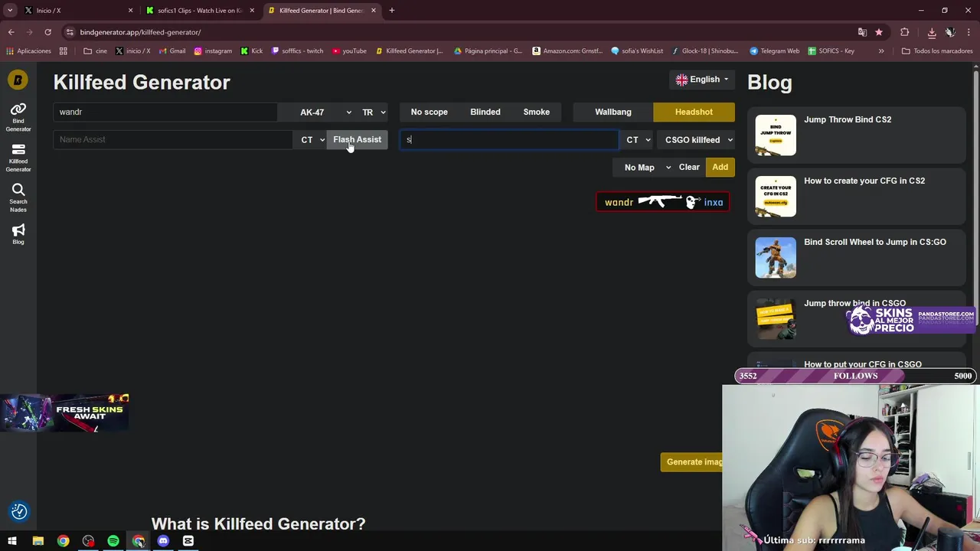Open Blog from the sidebar megaphone icon
This screenshot has height=551, width=980.
click(x=18, y=234)
